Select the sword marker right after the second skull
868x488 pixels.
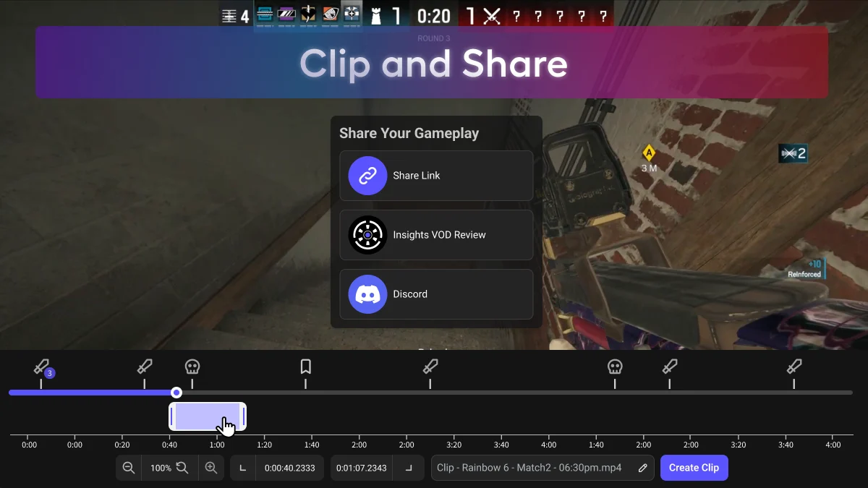pos(670,367)
